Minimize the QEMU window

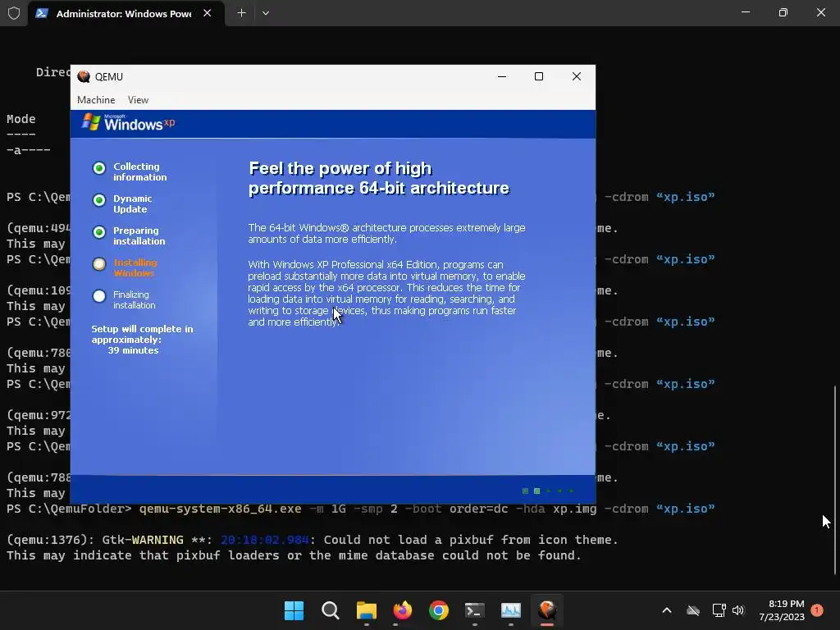point(502,76)
